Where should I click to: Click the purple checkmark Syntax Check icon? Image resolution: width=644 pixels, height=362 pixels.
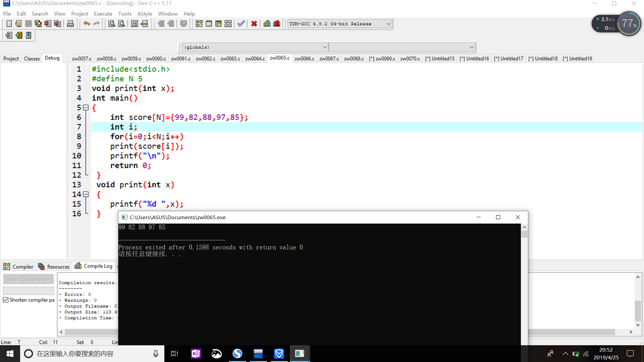241,23
